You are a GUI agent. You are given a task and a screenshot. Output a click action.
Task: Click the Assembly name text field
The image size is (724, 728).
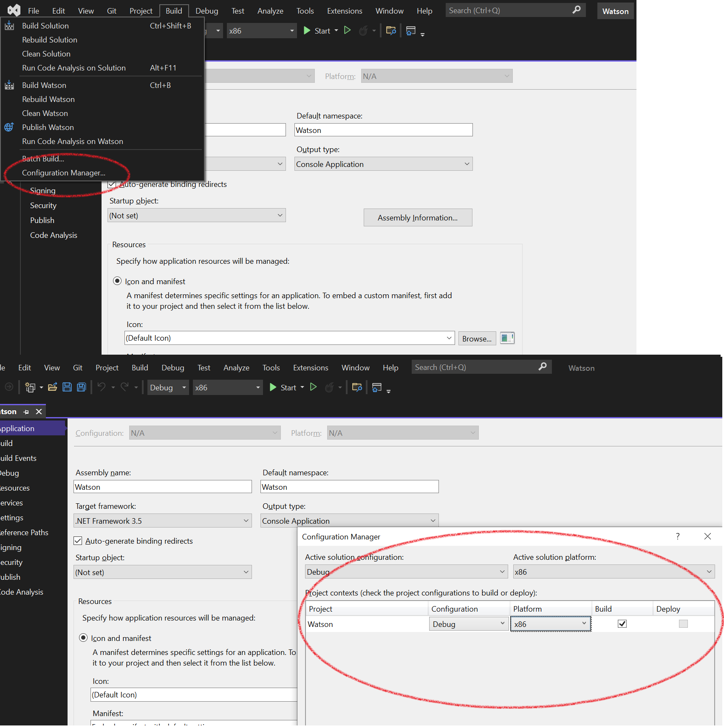pos(162,487)
